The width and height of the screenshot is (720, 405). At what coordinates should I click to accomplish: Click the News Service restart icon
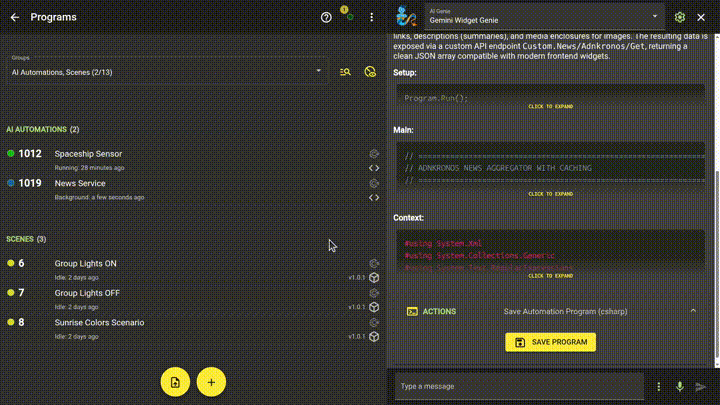[374, 183]
